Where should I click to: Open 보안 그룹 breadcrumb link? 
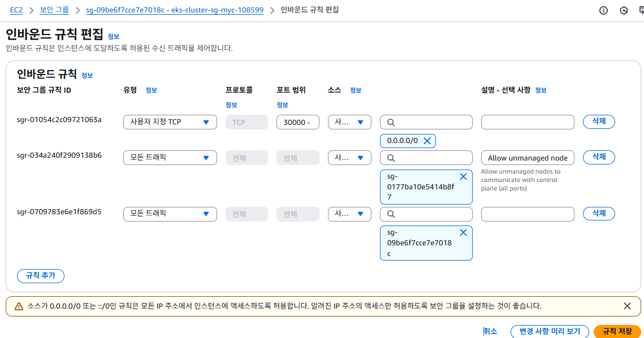(x=54, y=10)
